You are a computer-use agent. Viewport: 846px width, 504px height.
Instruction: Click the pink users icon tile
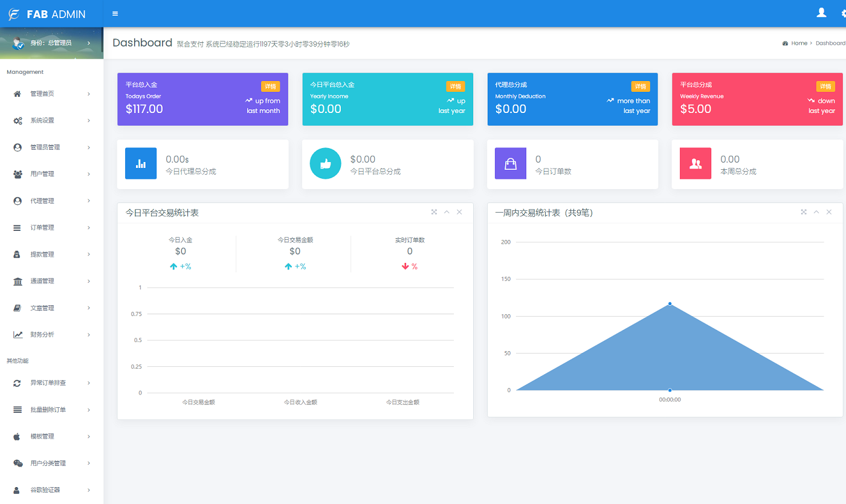point(696,163)
